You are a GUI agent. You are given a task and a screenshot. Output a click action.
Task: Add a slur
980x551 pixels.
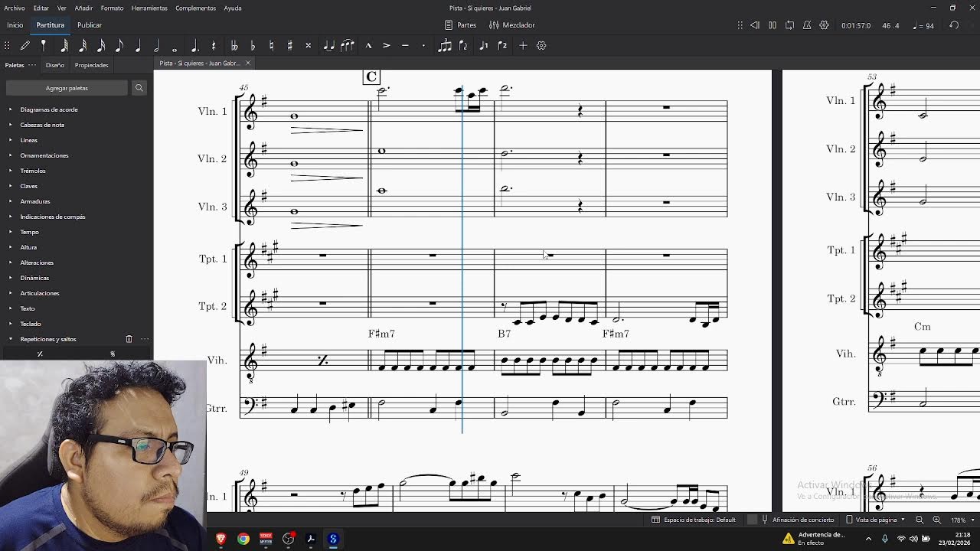(x=348, y=46)
